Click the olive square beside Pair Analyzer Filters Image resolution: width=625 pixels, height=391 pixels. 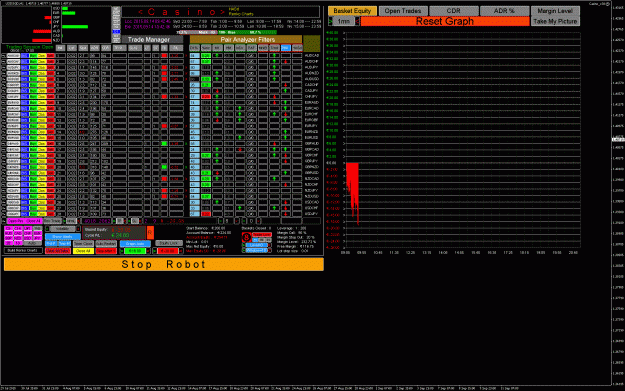click(x=311, y=43)
